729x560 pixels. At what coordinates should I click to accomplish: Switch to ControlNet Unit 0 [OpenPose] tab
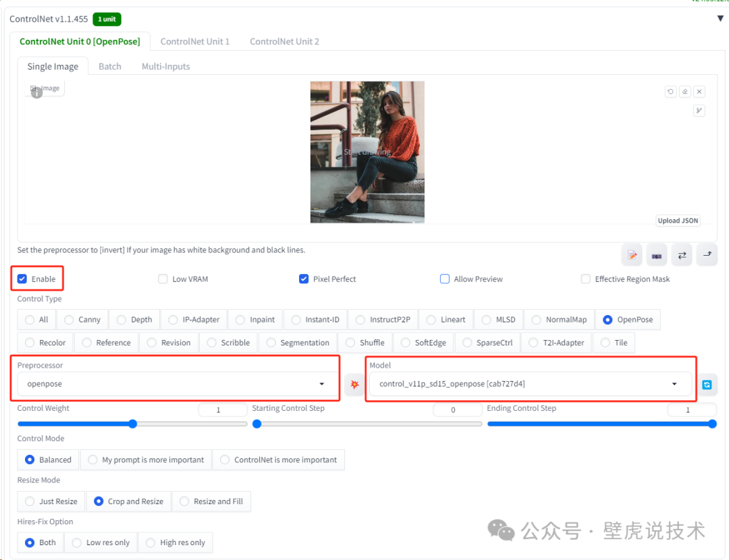click(80, 41)
